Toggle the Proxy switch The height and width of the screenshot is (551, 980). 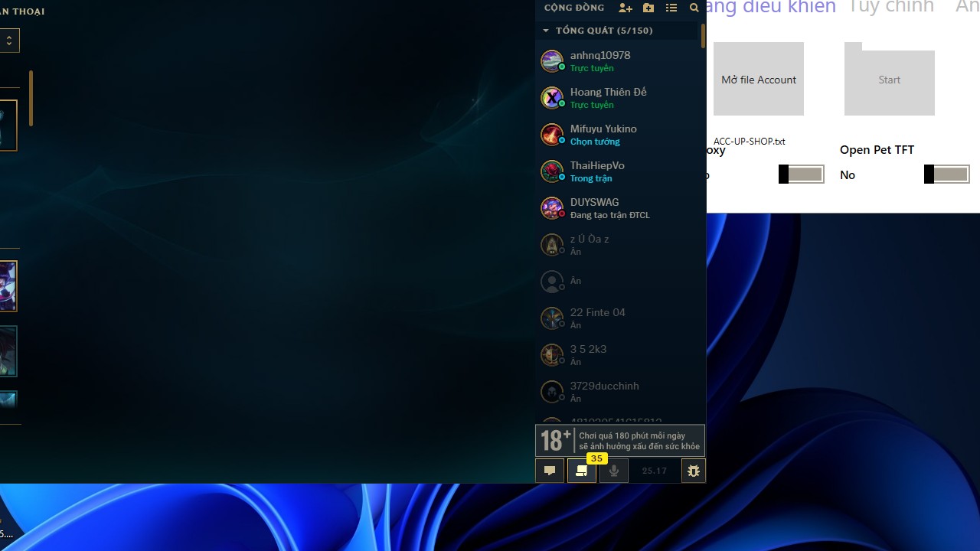point(801,174)
